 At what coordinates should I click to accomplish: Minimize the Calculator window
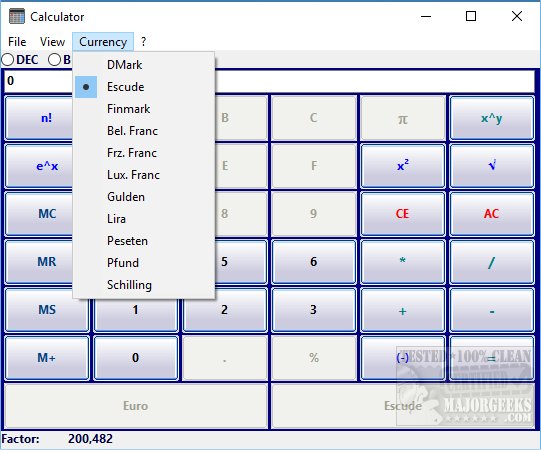tap(426, 16)
